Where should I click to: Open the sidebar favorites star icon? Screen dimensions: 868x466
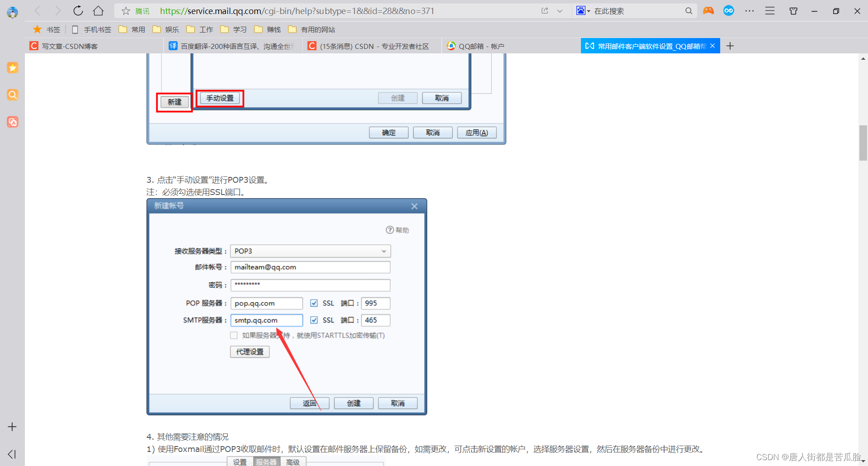(x=13, y=68)
